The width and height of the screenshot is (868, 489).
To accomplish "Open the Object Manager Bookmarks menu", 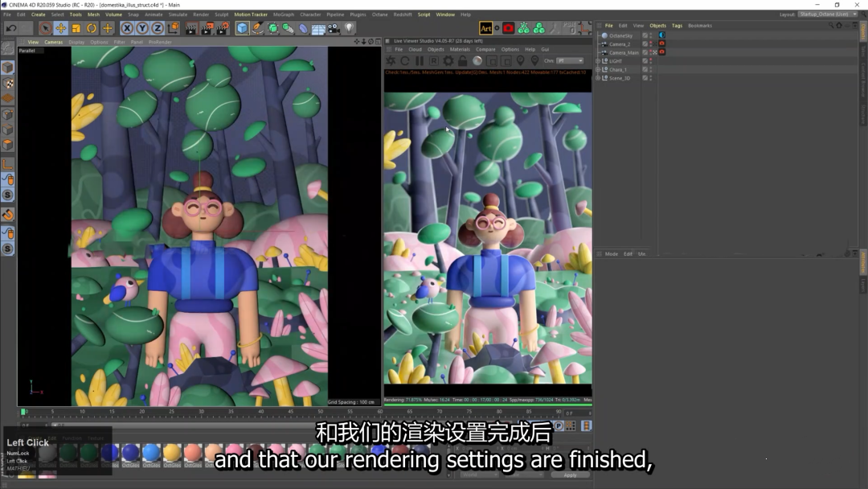I will click(x=700, y=26).
